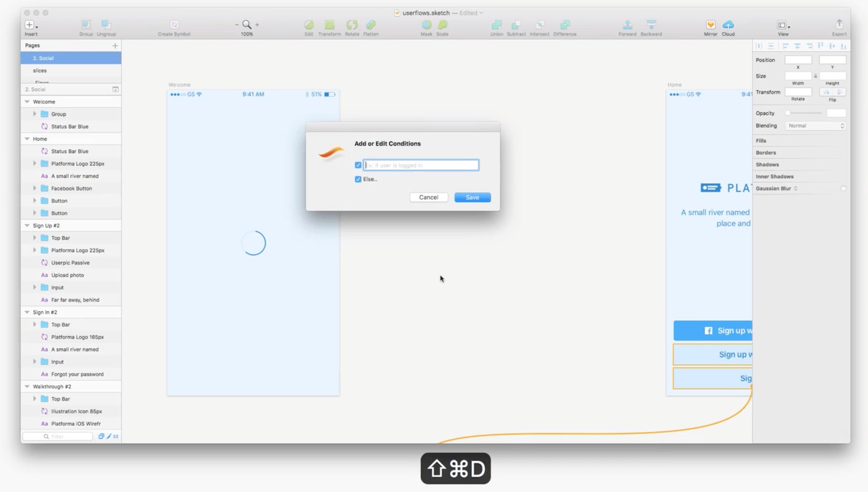Select the slices page
868x492 pixels.
[40, 71]
